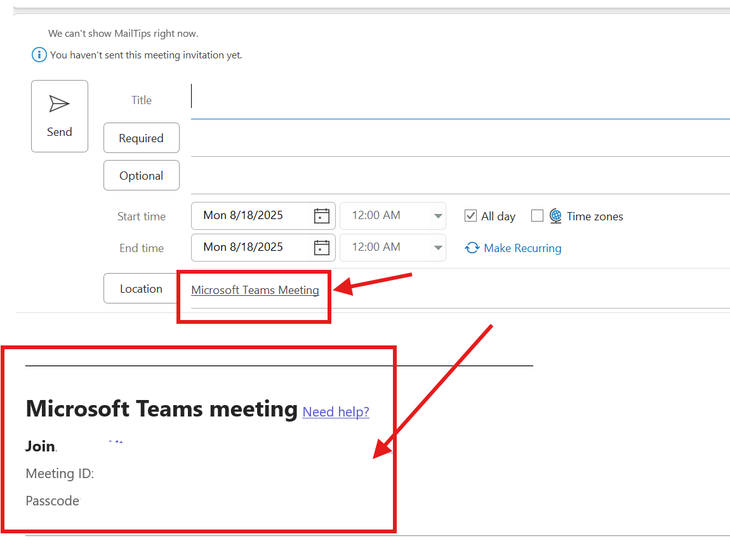Open the Start time calendar picker icon
The height and width of the screenshot is (560, 730).
pos(321,216)
